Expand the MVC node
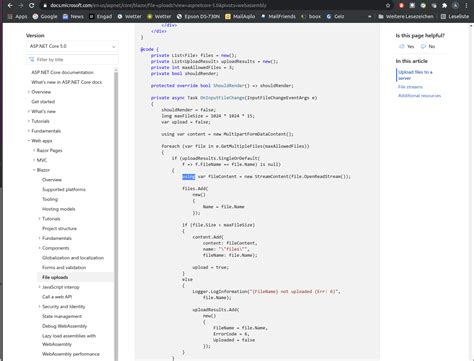This screenshot has height=361, width=474. [34, 160]
